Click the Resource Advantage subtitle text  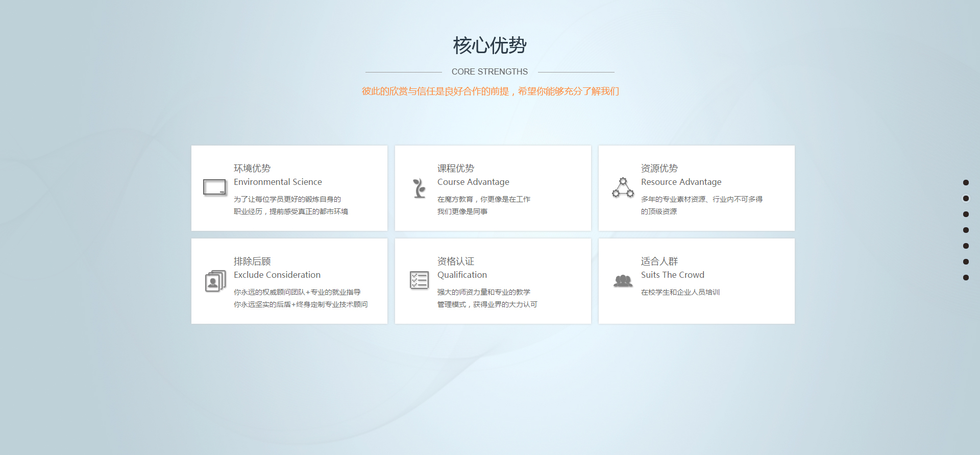[681, 182]
